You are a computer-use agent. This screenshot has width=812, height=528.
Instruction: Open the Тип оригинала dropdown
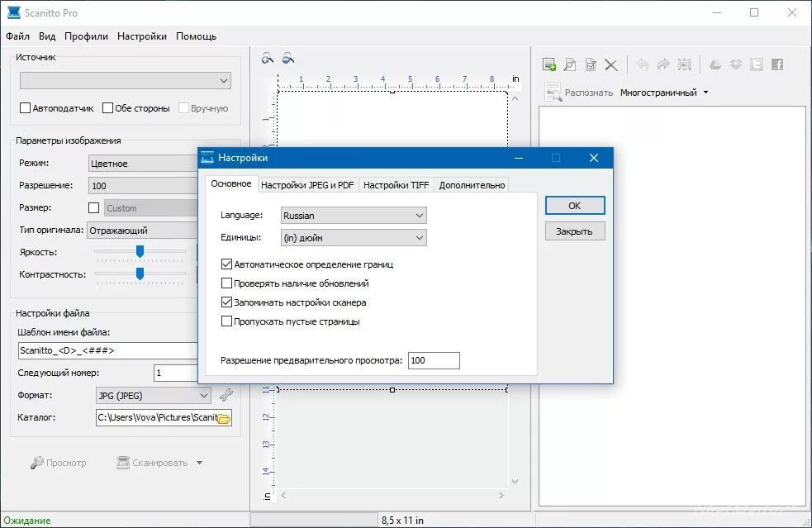click(x=142, y=230)
